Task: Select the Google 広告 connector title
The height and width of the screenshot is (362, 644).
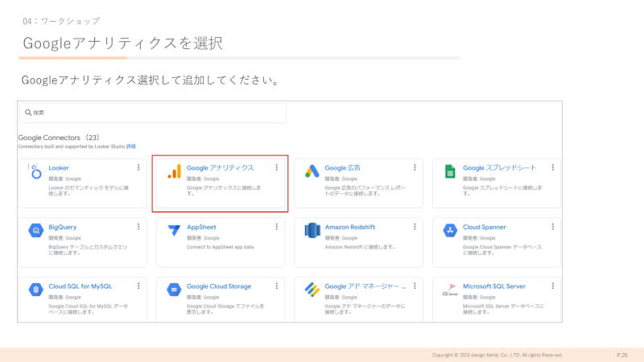Action: (x=342, y=168)
